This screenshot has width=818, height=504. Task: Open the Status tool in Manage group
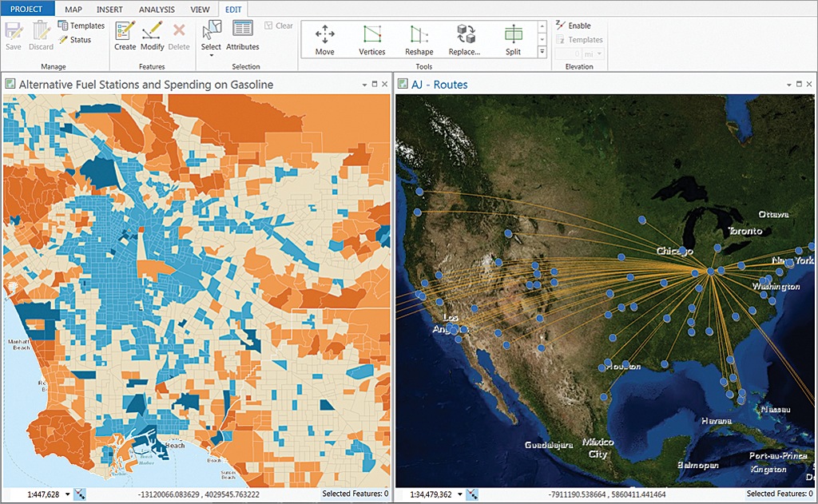75,40
